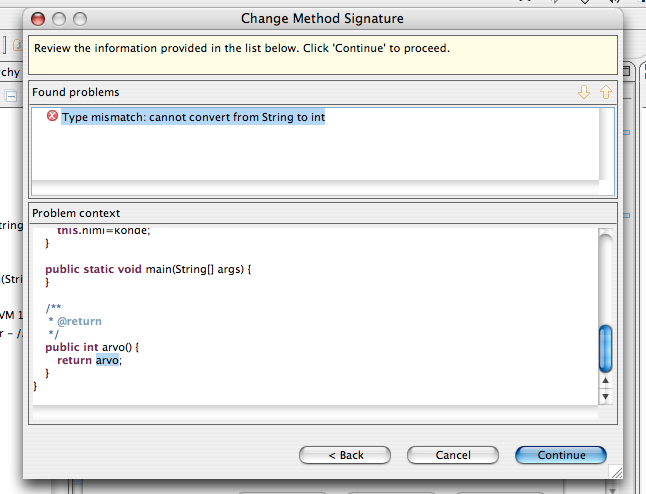The image size is (646, 494).
Task: Click the scroll up arrow in Problem context
Action: (605, 380)
